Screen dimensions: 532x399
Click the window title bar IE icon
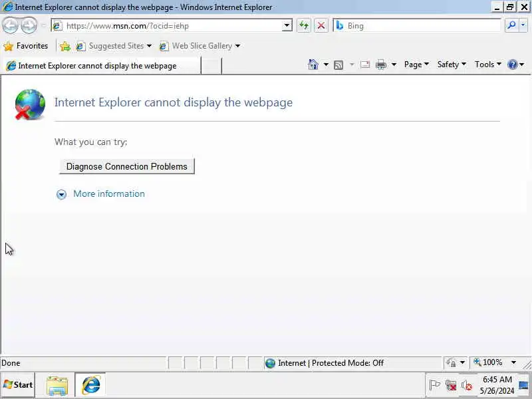click(8, 7)
